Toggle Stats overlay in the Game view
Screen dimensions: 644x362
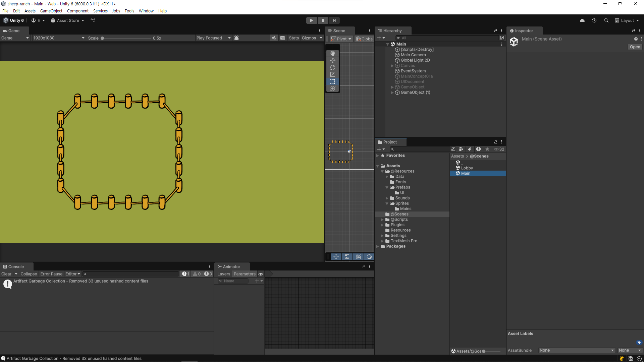(x=293, y=38)
